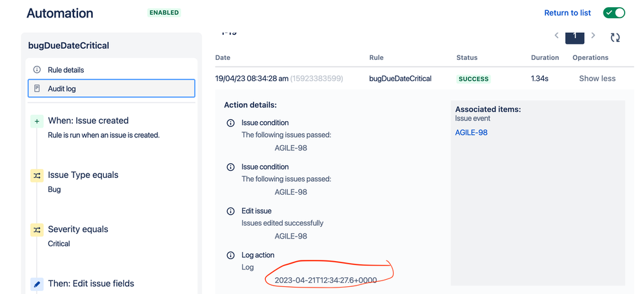Click AGILE-98 under Edit issue
This screenshot has height=294, width=644.
(x=291, y=236)
